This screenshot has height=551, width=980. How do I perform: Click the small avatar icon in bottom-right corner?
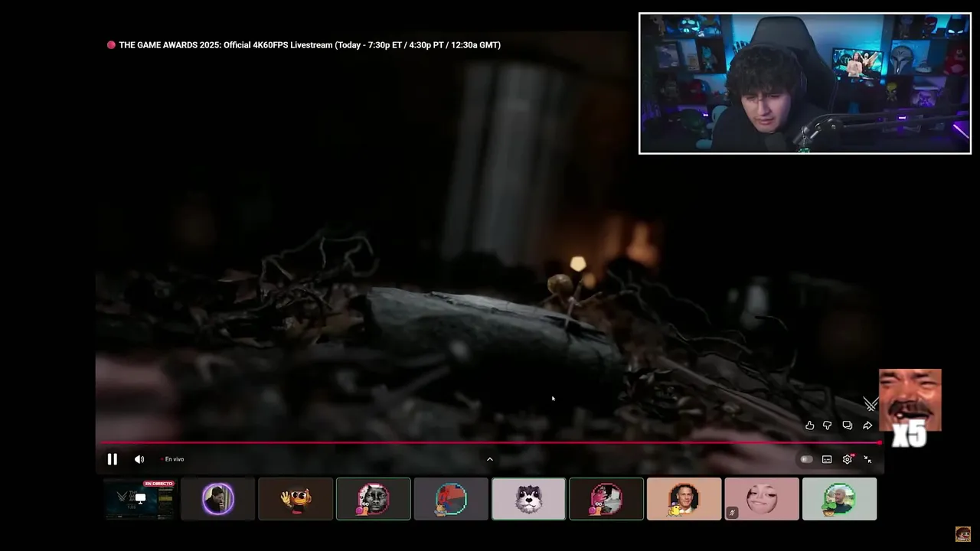962,534
